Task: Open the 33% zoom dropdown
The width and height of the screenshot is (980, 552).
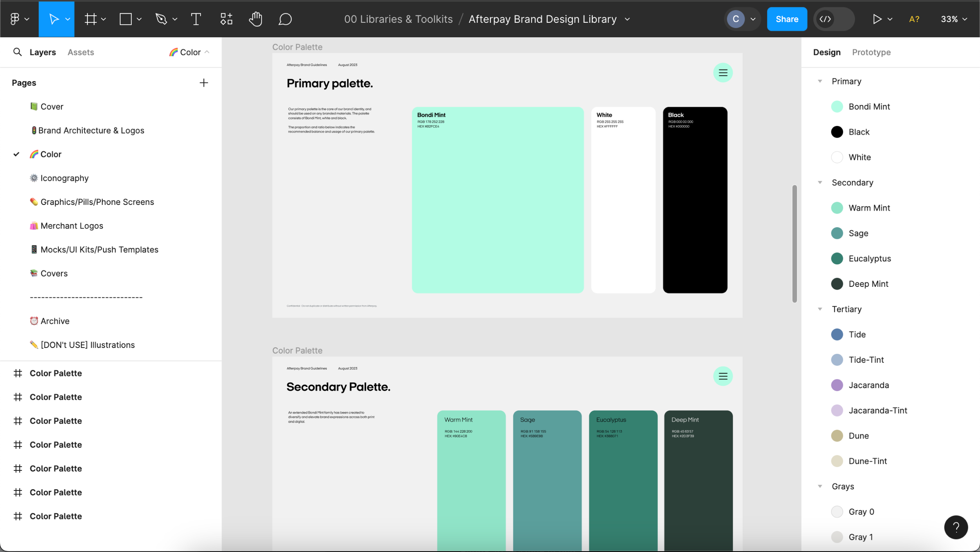Action: 954,19
